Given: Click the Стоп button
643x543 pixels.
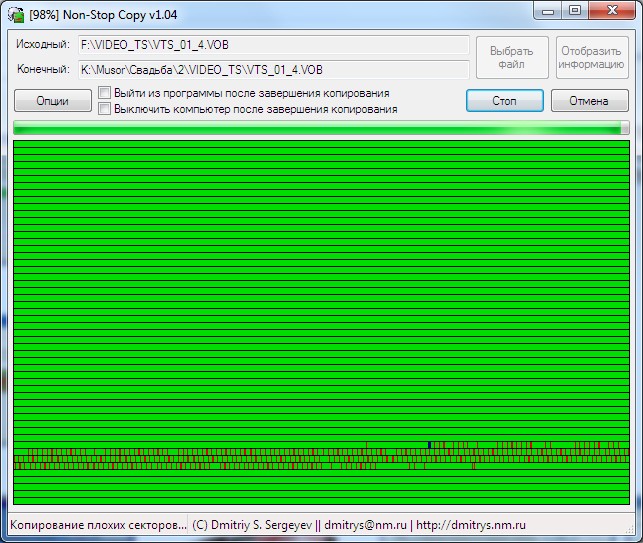Looking at the screenshot, I should tap(504, 100).
